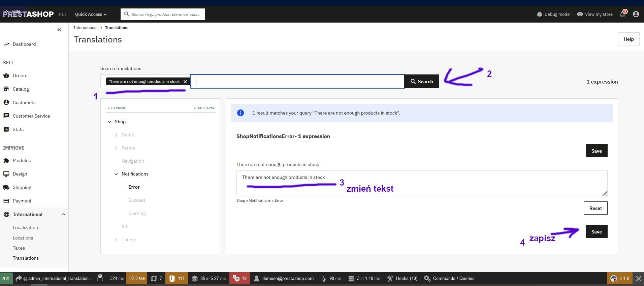The width and height of the screenshot is (644, 286).
Task: Select the Warning domain in the tree
Action: coord(137,213)
